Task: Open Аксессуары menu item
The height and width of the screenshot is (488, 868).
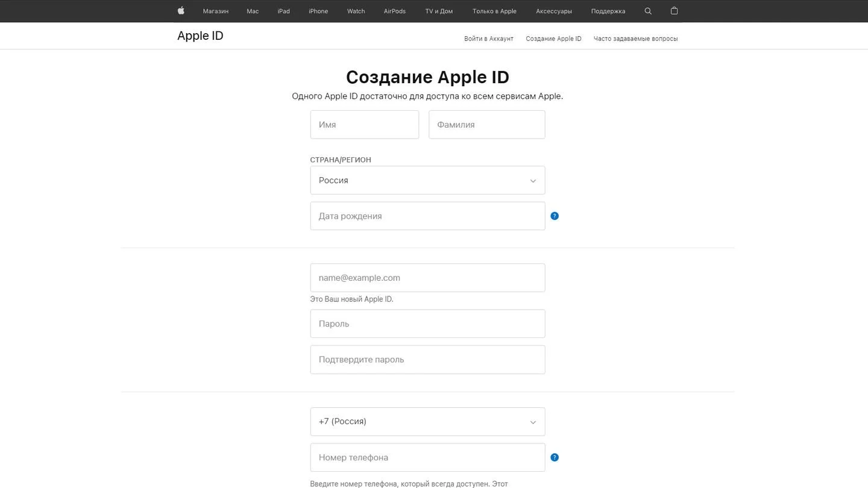Action: pyautogui.click(x=554, y=11)
